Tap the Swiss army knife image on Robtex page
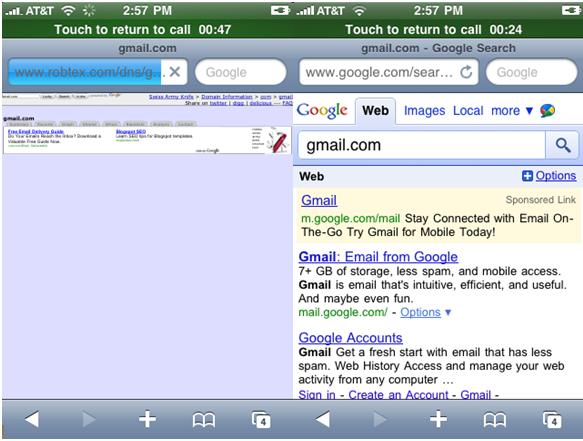 (x=277, y=141)
